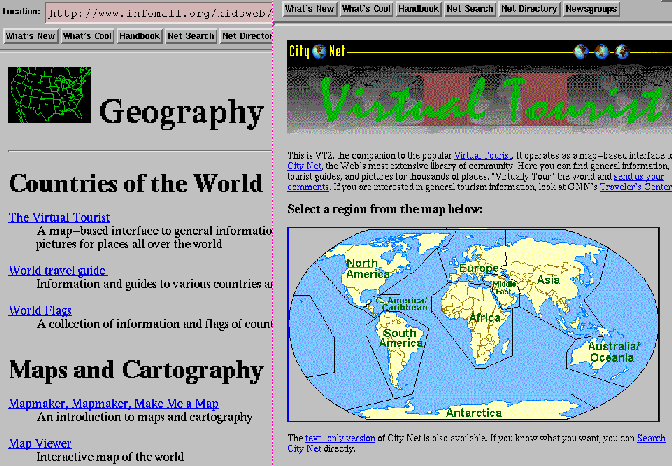The width and height of the screenshot is (672, 466).
Task: Click the middle globe icon in banner
Action: click(x=601, y=51)
